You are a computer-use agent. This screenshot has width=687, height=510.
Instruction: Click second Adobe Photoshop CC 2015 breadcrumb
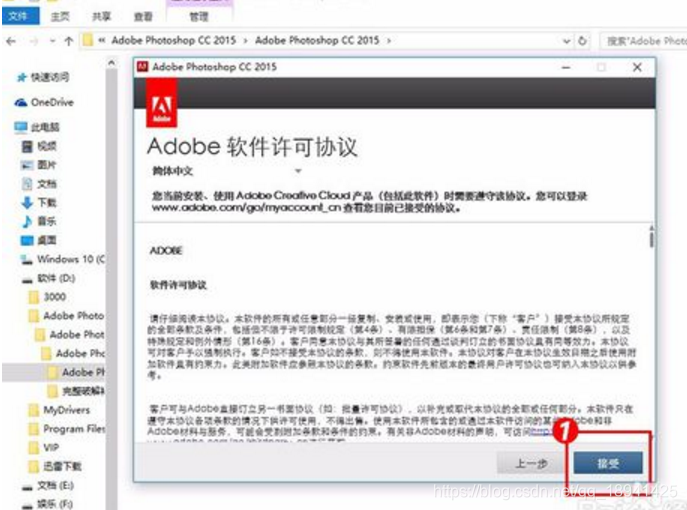[x=317, y=40]
